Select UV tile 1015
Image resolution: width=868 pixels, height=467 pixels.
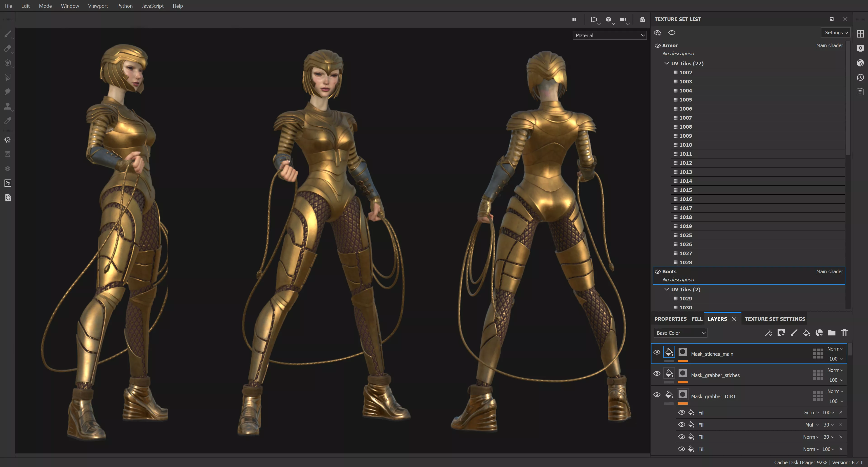pyautogui.click(x=685, y=190)
